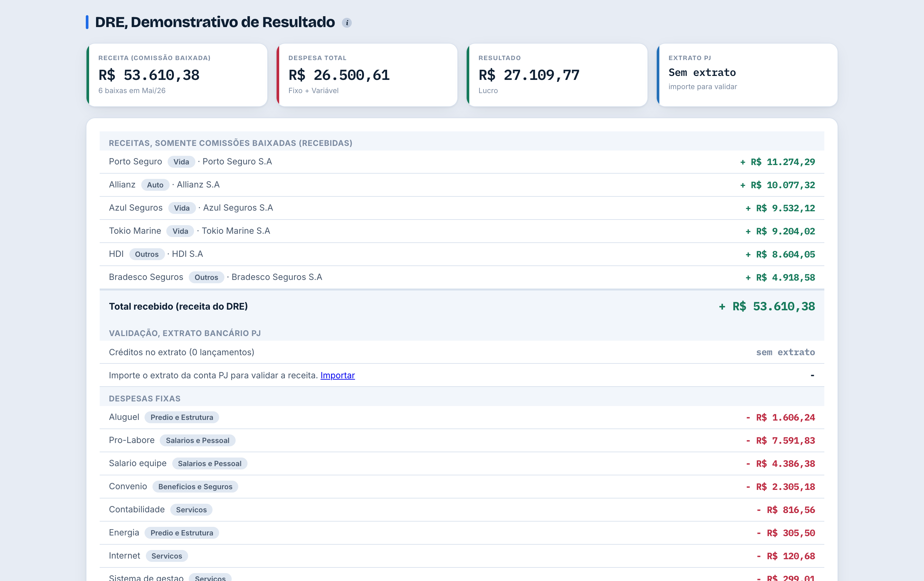
Task: Click Salarios e Pessoal tag beside Pro-Labore
Action: (197, 440)
